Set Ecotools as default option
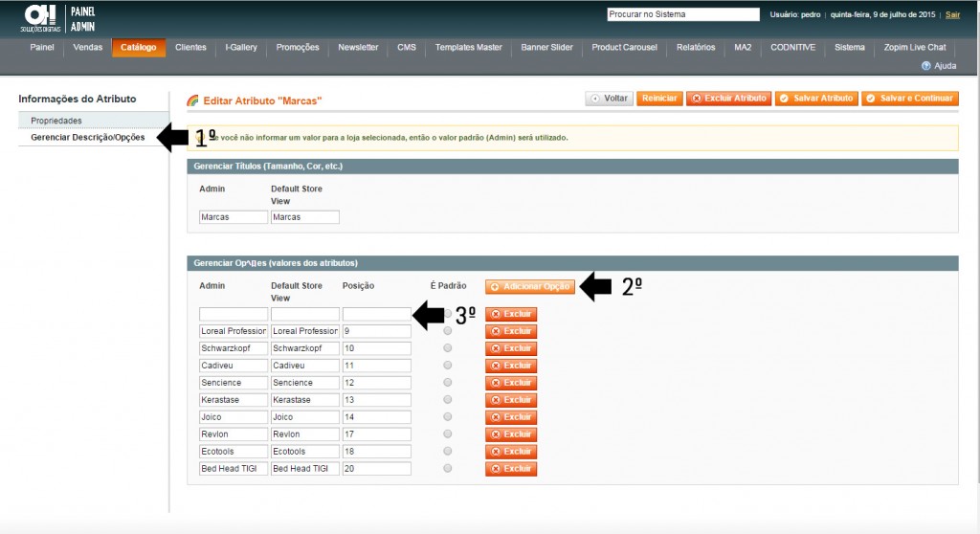Image resolution: width=980 pixels, height=534 pixels. (448, 451)
